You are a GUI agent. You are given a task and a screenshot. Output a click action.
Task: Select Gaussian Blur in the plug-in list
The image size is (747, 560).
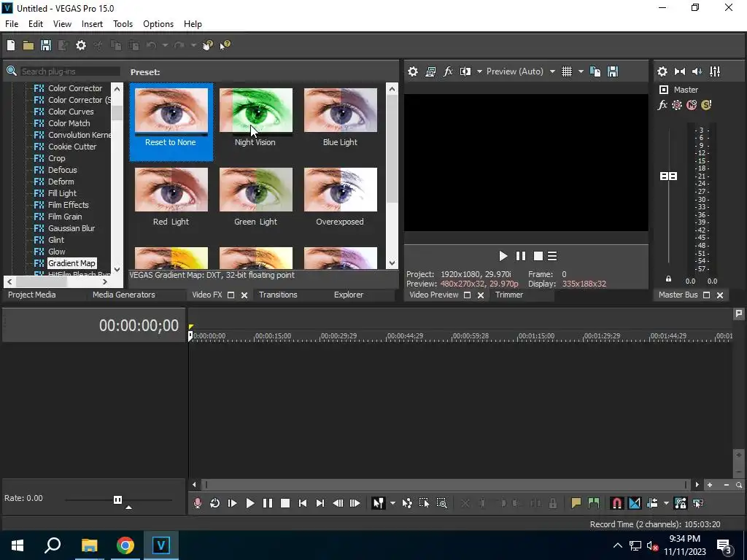point(71,228)
